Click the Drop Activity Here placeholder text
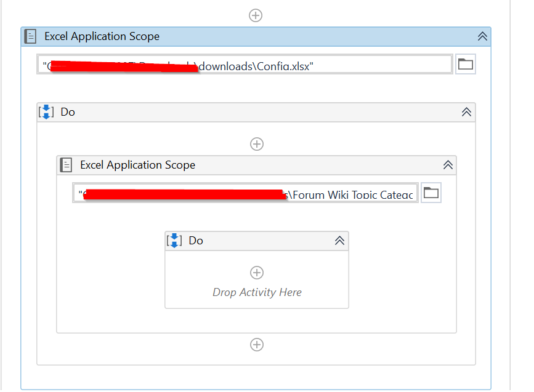The image size is (534, 392). click(257, 292)
